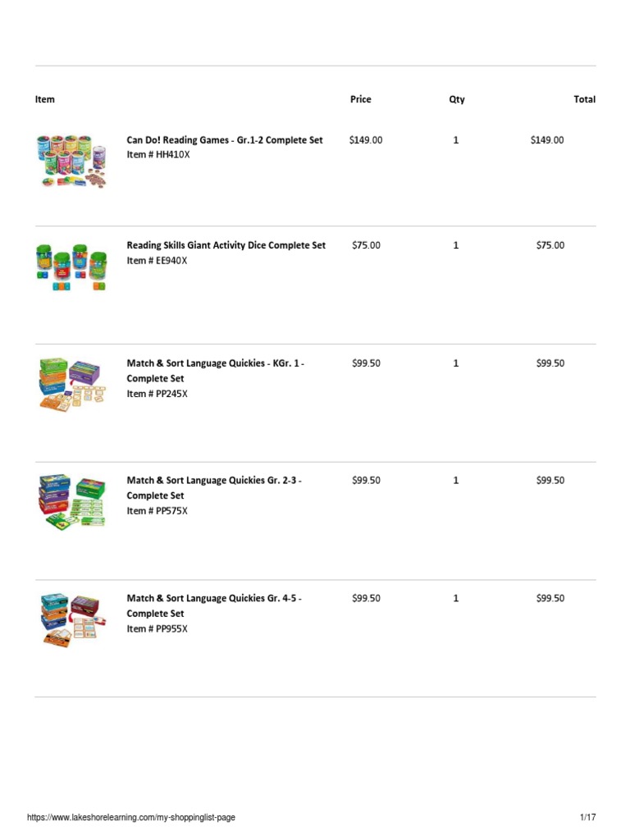Open Reading Skills Giant Activity Dice Complete Set link
The image size is (630, 840).
point(226,245)
